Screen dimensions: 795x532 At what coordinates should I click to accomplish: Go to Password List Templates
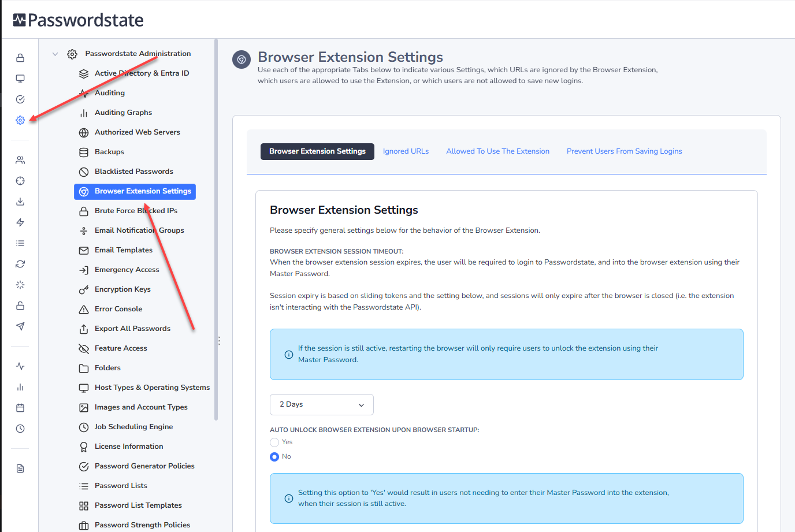138,505
